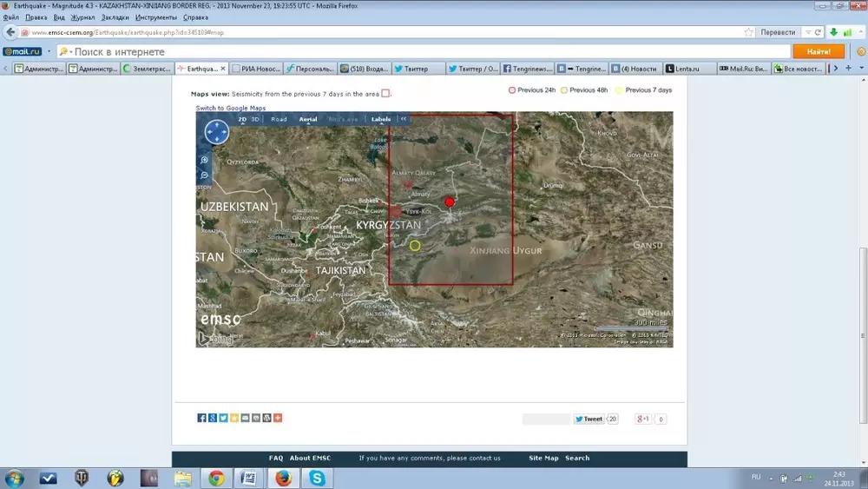This screenshot has width=868, height=489.
Task: Open the Журнал menu
Action: 82,17
